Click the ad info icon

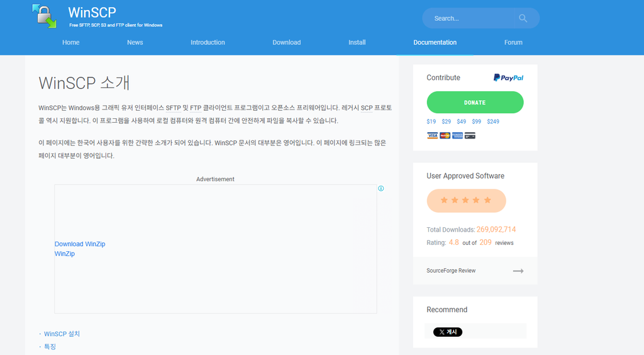pos(380,189)
